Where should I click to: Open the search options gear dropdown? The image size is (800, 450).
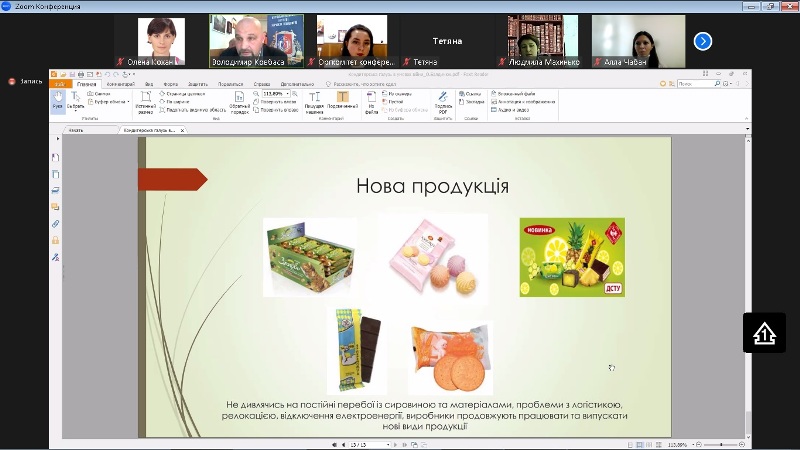(x=727, y=83)
